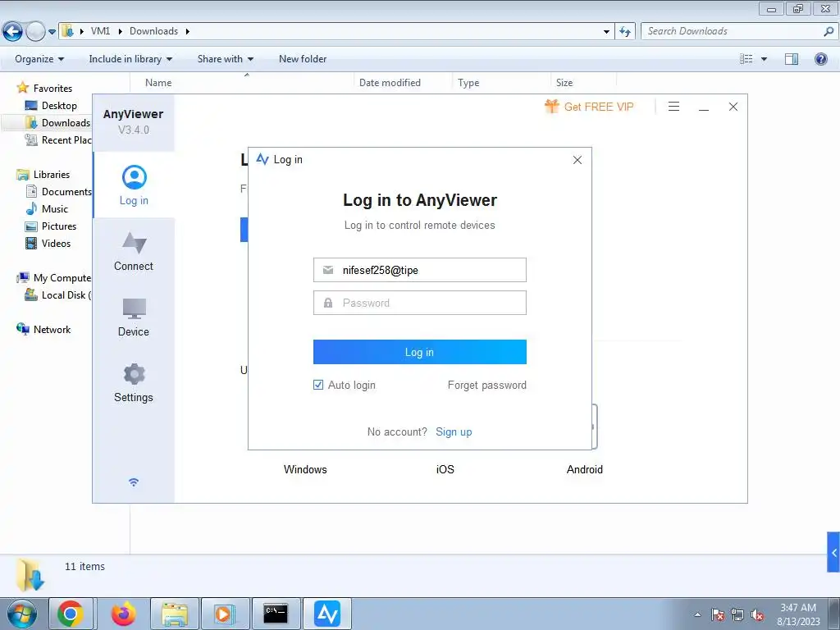This screenshot has height=630, width=840.
Task: Select Libraries in the navigation pane
Action: pyautogui.click(x=52, y=175)
